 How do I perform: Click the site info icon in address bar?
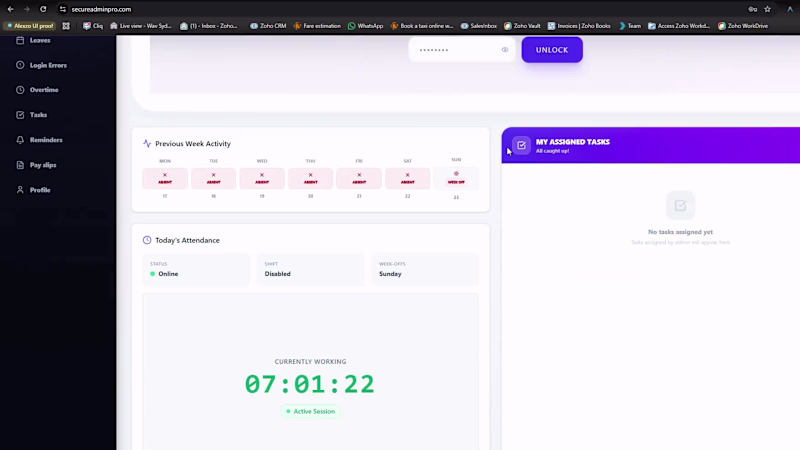(x=62, y=9)
